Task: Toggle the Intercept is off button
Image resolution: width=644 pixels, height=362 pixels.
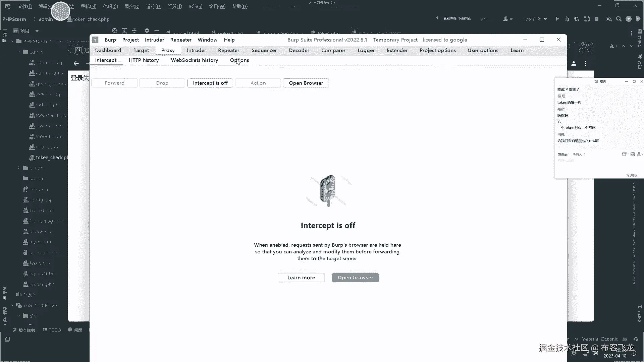Action: 210,83
